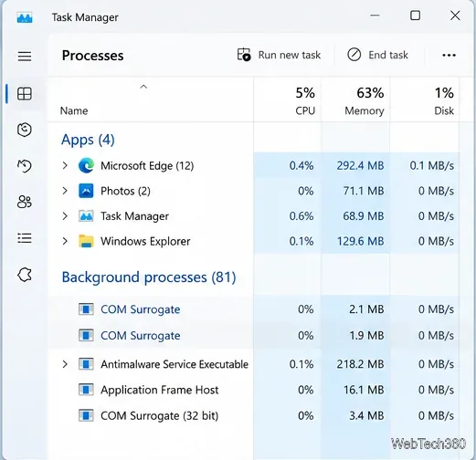The height and width of the screenshot is (460, 476).
Task: Click the Task Manager title bar icon
Action: (25, 17)
